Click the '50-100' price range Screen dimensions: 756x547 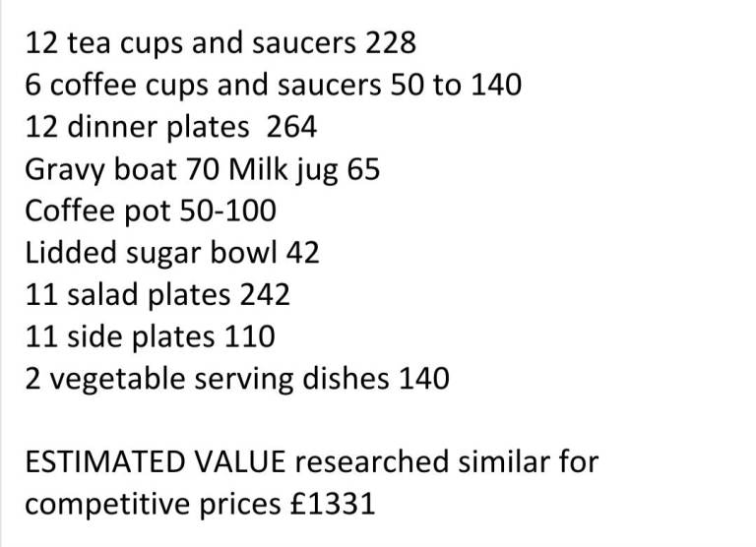[228, 212]
